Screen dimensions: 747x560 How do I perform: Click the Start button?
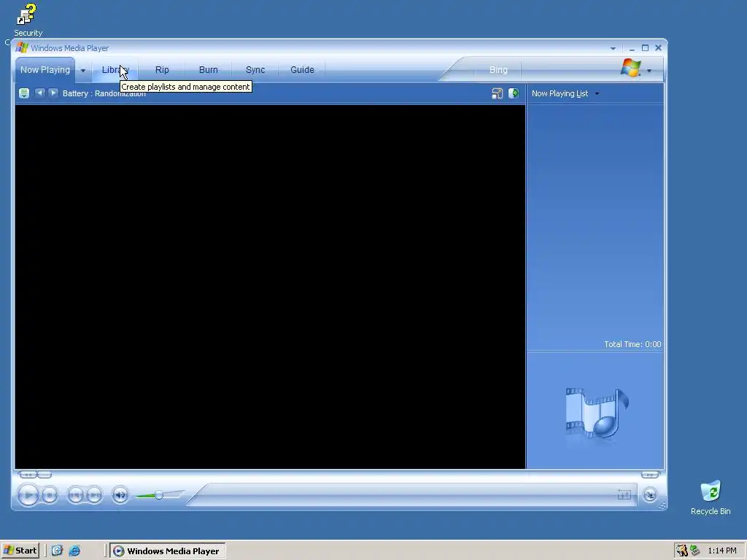20,551
